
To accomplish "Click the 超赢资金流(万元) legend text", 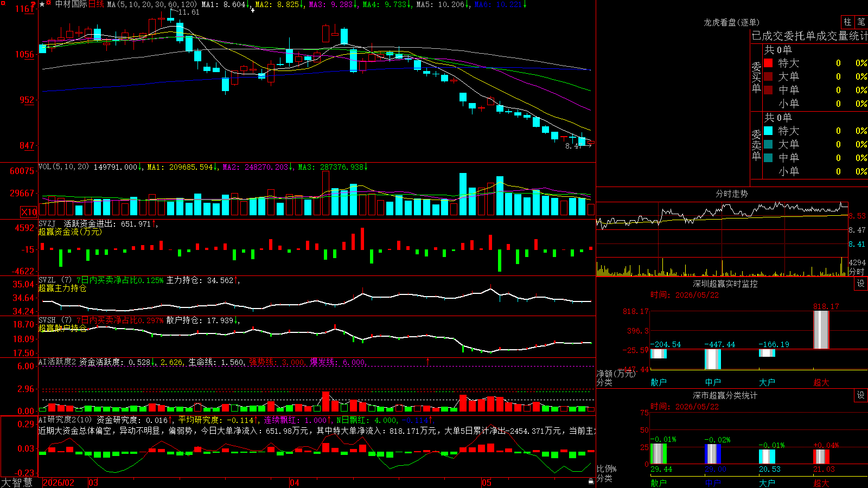I will click(x=70, y=232).
